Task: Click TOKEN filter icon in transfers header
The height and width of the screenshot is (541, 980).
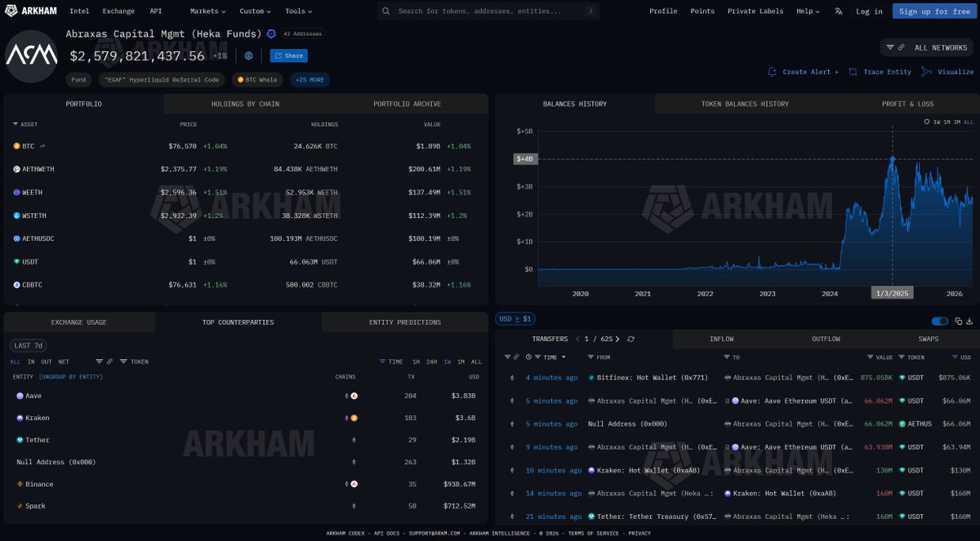Action: click(x=902, y=357)
